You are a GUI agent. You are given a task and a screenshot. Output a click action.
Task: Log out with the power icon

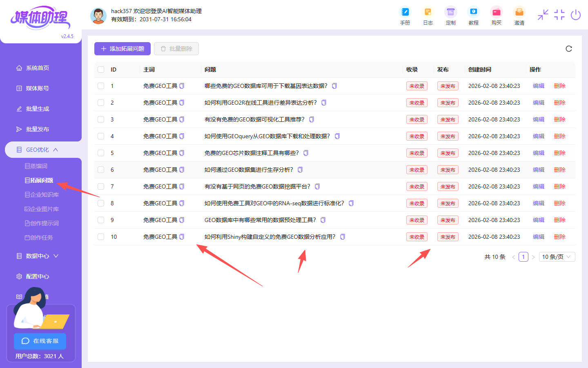coord(576,15)
